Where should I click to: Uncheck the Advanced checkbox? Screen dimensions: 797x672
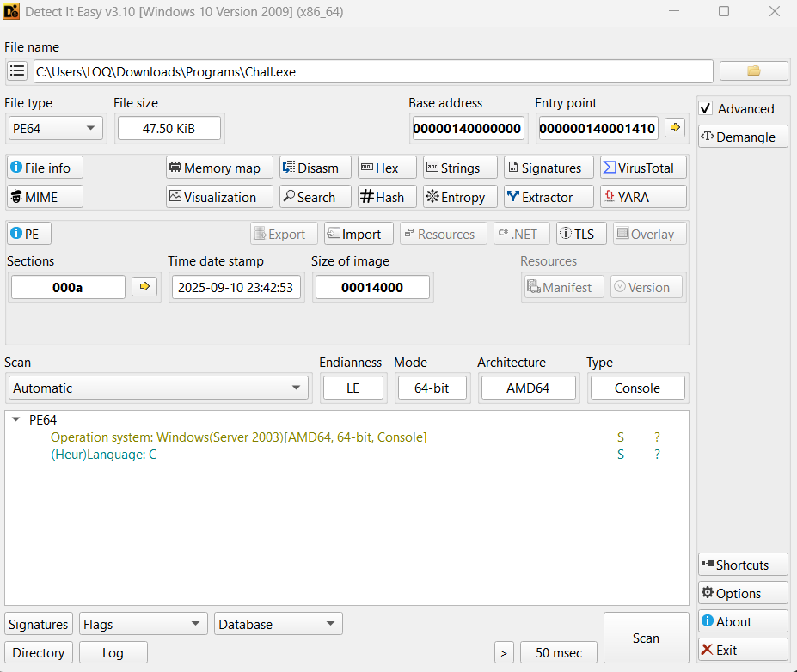[x=706, y=109]
